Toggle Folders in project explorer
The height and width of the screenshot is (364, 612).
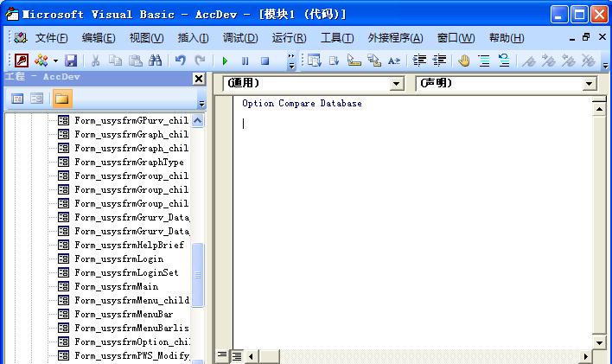[62, 99]
